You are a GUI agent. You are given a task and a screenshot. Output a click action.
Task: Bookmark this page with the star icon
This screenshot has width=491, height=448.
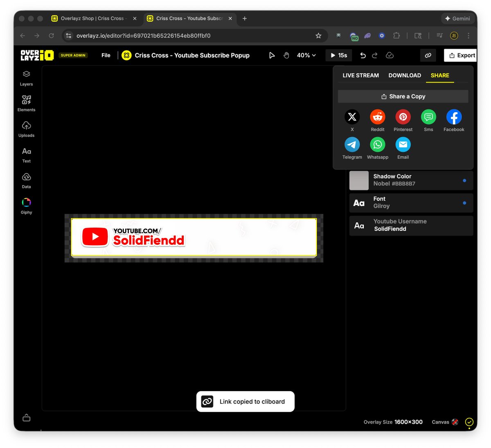[318, 36]
